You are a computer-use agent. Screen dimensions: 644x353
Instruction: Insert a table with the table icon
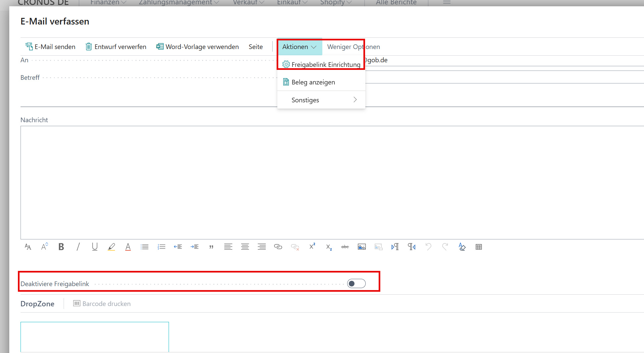pyautogui.click(x=479, y=247)
